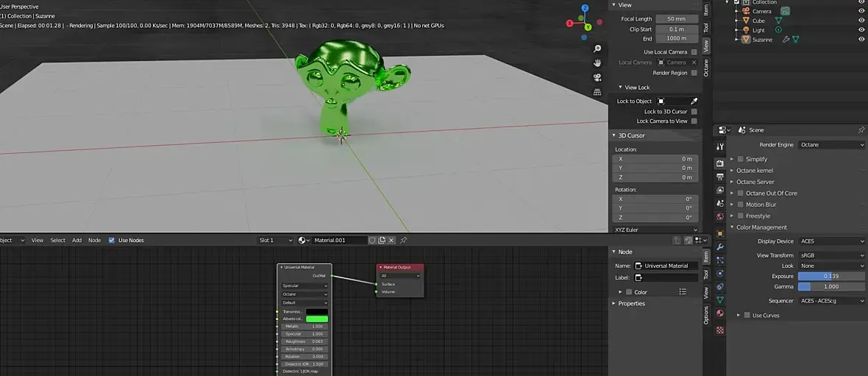Open the XYZ Euler rotation mode dropdown

(x=655, y=230)
